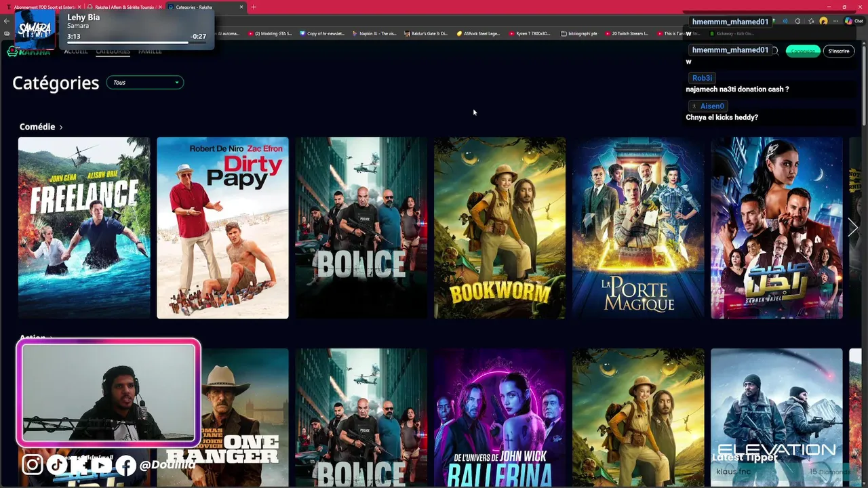Viewport: 868px width, 488px height.
Task: Open Bolice poster in the Action row
Action: (x=361, y=418)
